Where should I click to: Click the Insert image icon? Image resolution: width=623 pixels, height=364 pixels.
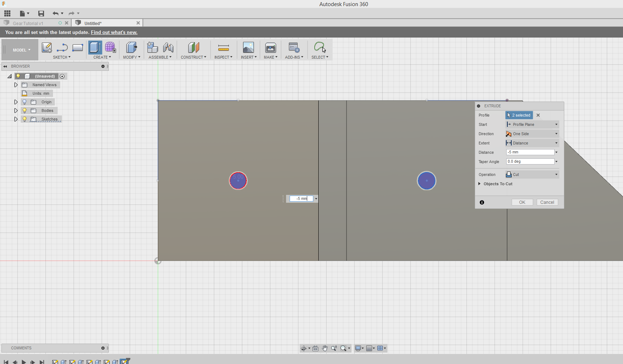248,48
